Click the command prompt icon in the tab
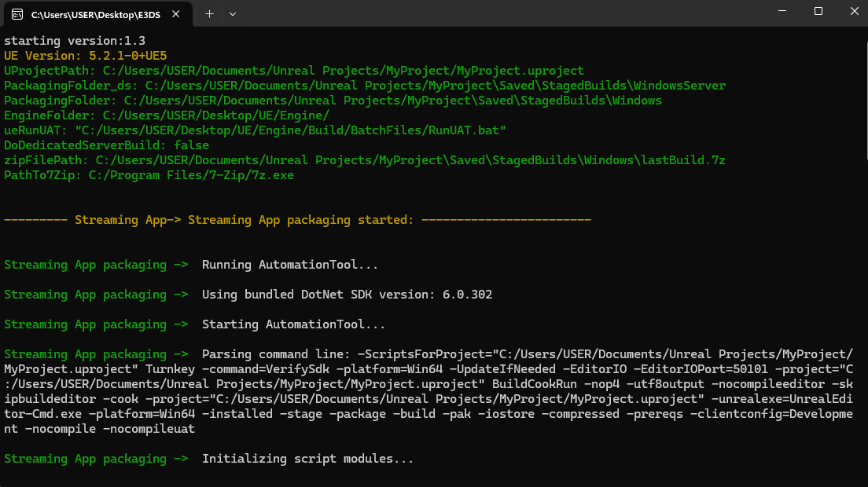 (x=17, y=14)
